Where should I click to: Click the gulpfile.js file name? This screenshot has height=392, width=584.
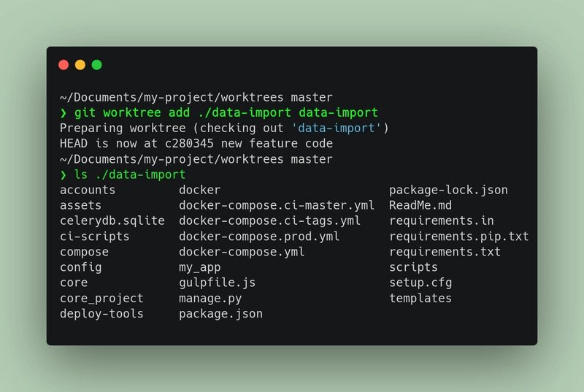pyautogui.click(x=217, y=283)
